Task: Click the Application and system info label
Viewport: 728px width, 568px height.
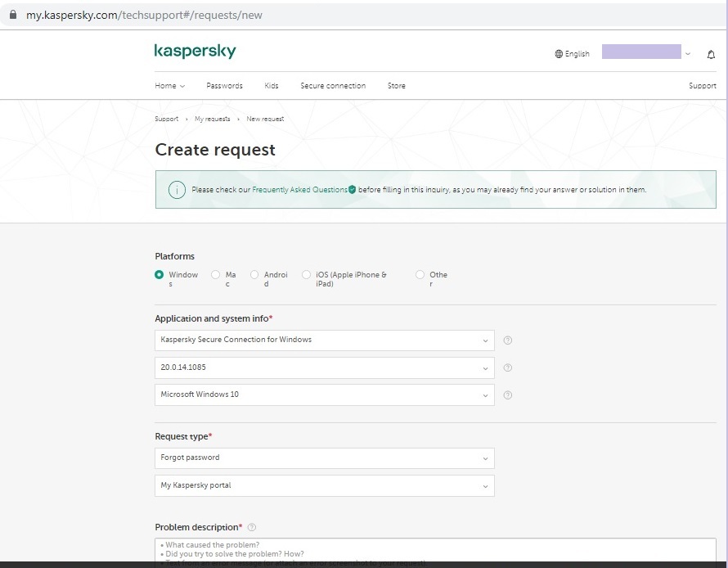Action: point(213,318)
